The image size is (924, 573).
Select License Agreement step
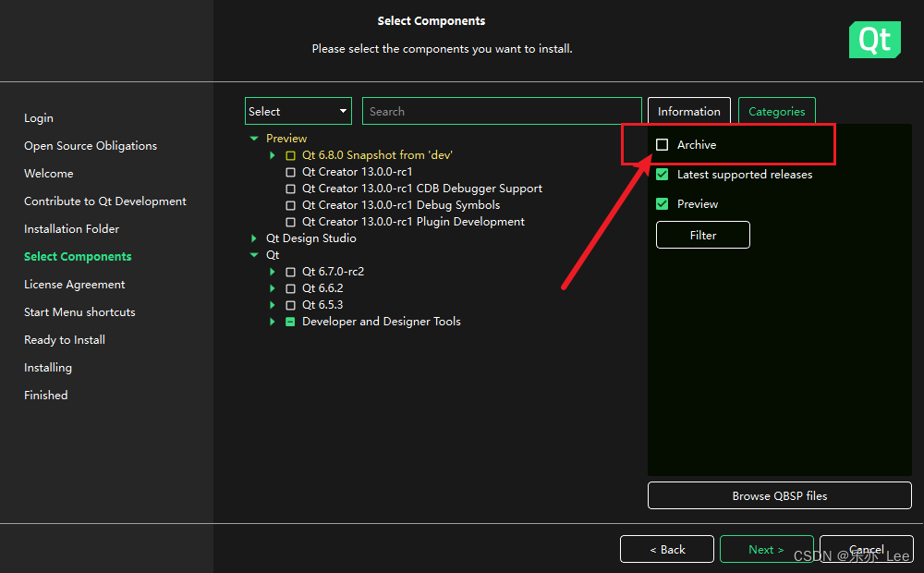click(74, 284)
